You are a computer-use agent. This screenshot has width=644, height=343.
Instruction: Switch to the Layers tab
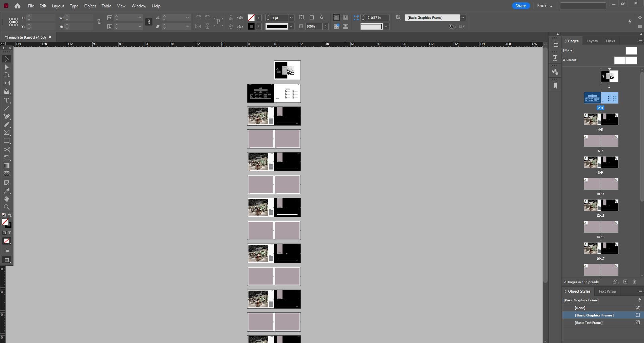[x=592, y=41]
